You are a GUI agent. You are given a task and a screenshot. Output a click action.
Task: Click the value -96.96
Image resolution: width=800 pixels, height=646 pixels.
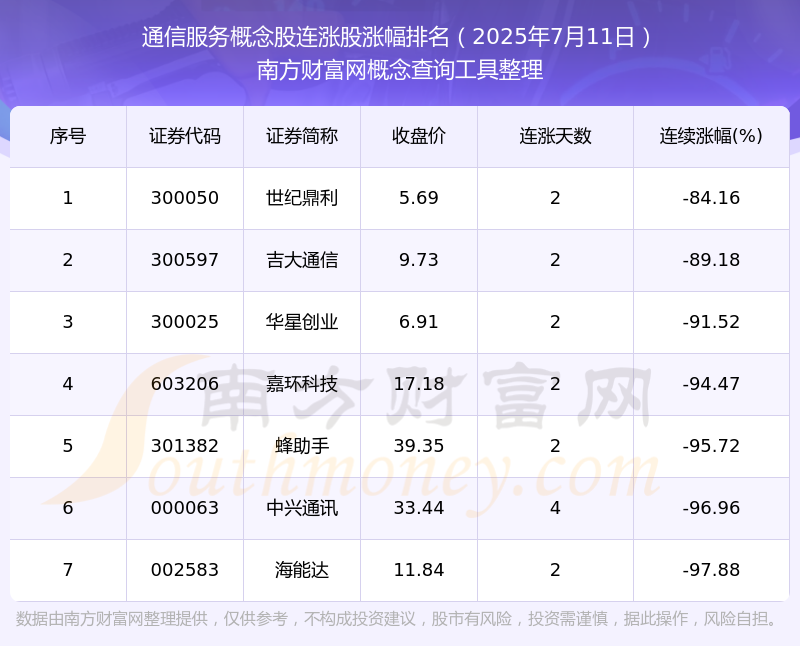click(711, 508)
